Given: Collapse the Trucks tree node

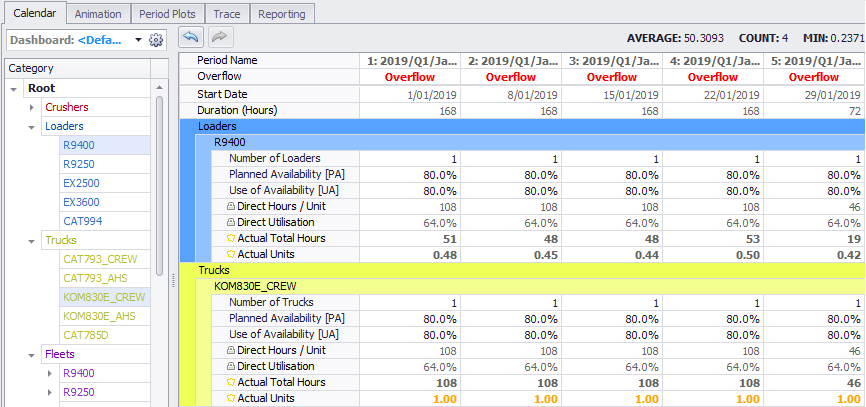Looking at the screenshot, I should [x=31, y=241].
